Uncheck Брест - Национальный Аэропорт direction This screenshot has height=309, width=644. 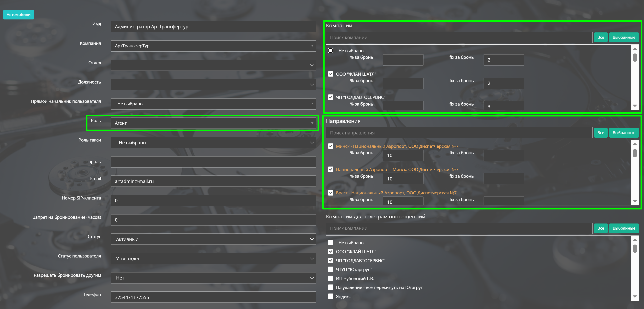(330, 193)
